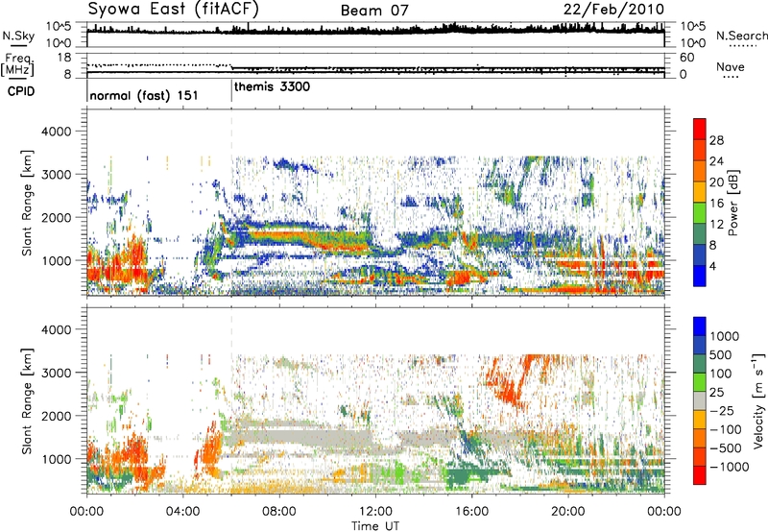Click the '04:00' time axis label
This screenshot has width=768, height=532.
(182, 512)
